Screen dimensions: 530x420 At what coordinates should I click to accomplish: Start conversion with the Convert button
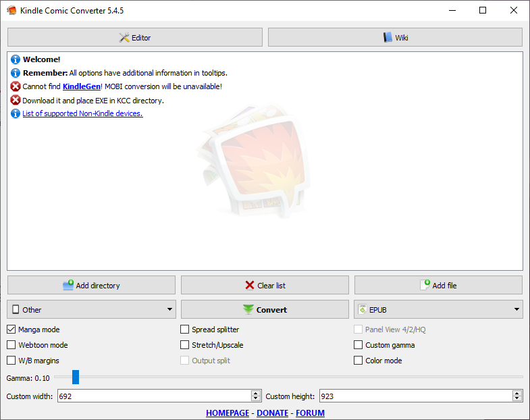click(265, 309)
